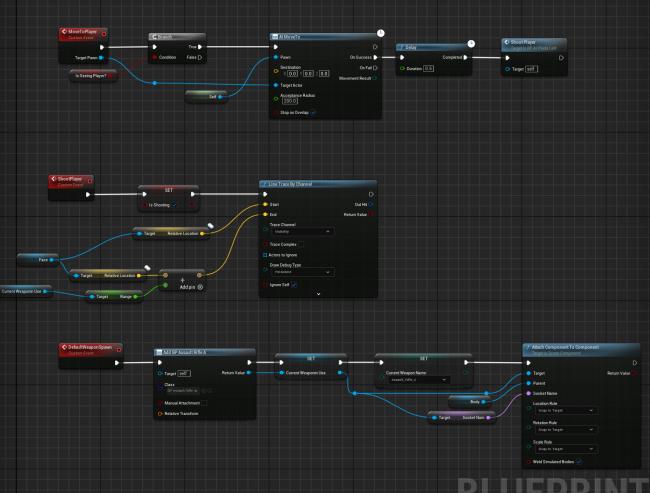Click the latent clock icon on AI MoveTo

(x=381, y=33)
